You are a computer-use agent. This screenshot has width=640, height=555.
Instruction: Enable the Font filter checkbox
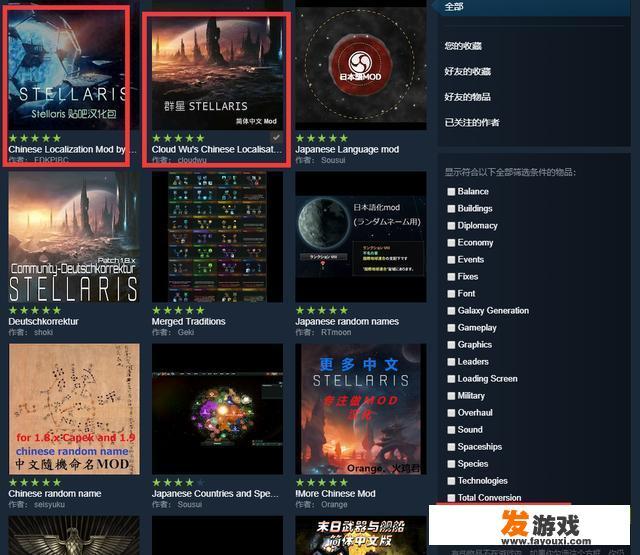pyautogui.click(x=451, y=294)
